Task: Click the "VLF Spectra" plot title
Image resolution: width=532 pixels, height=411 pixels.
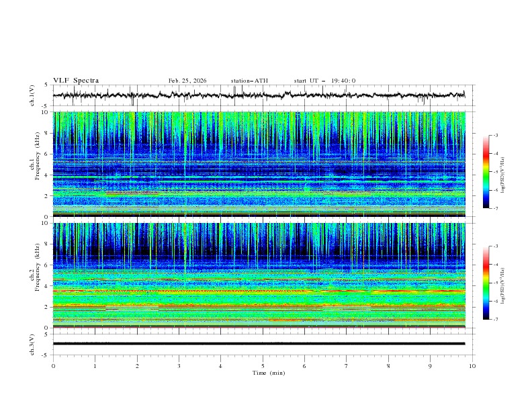Action: [76, 81]
